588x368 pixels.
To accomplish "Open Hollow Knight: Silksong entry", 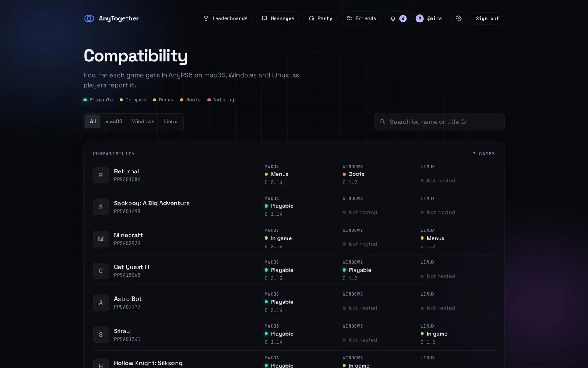I will click(x=294, y=360).
